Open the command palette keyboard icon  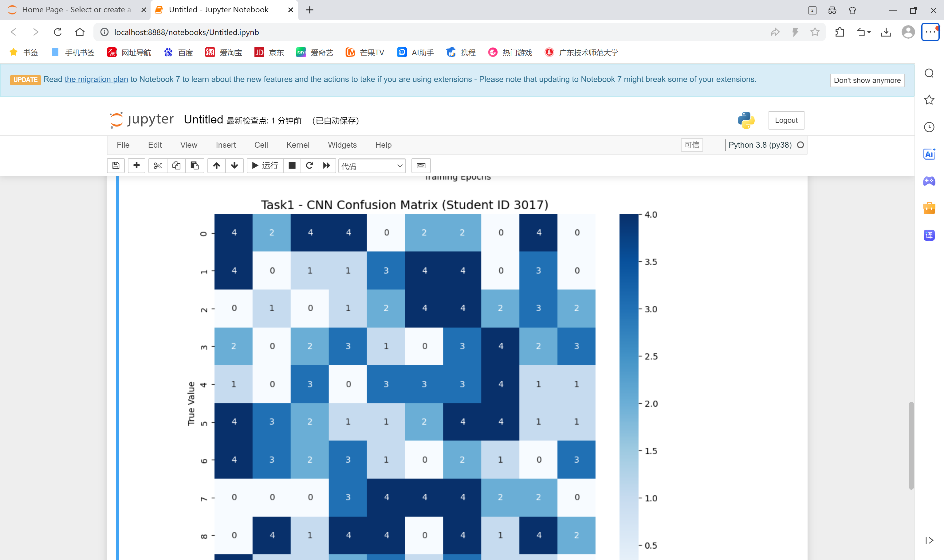click(421, 166)
